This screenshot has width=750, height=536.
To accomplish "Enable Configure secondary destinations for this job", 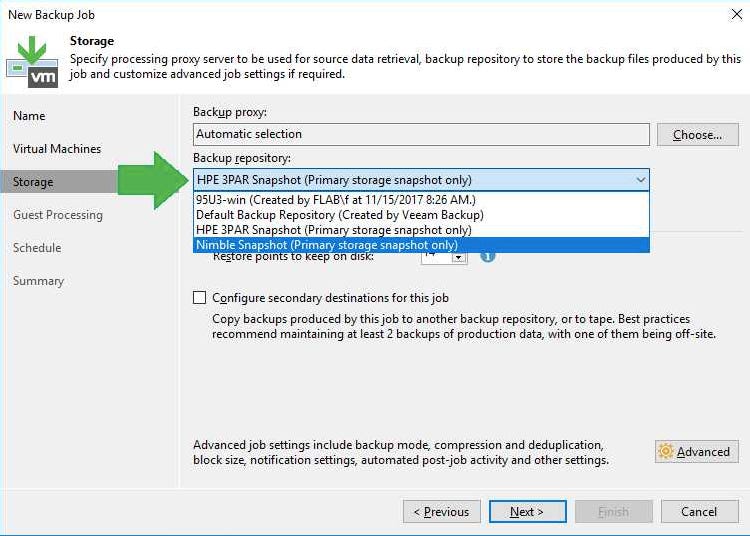I will coord(200,297).
